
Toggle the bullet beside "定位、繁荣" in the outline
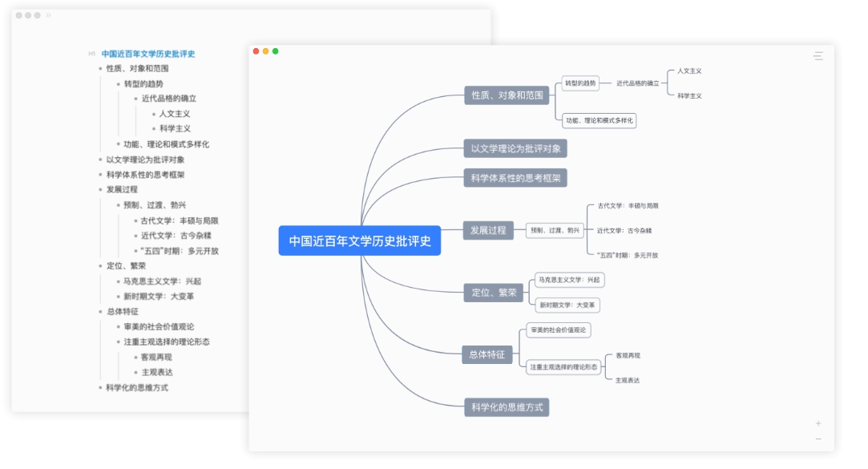pyautogui.click(x=102, y=266)
